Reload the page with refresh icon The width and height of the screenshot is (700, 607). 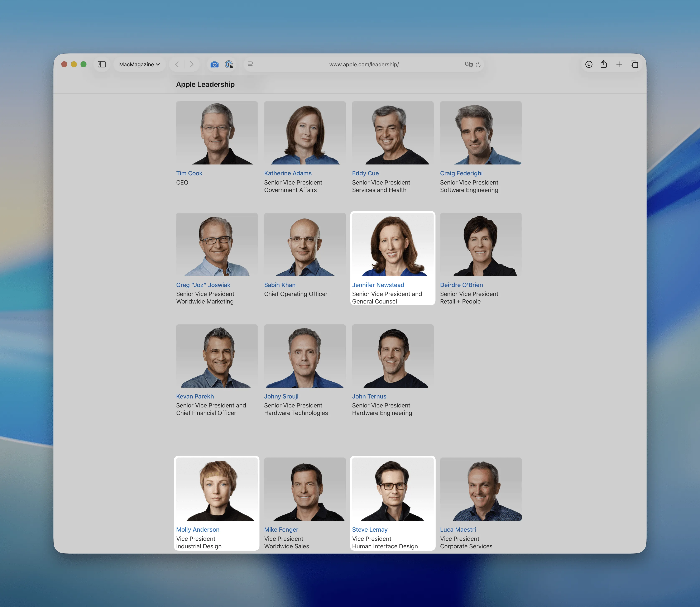click(478, 64)
